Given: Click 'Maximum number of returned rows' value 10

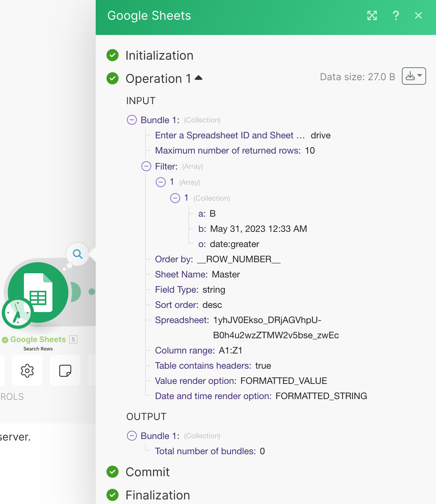Looking at the screenshot, I should pyautogui.click(x=310, y=151).
